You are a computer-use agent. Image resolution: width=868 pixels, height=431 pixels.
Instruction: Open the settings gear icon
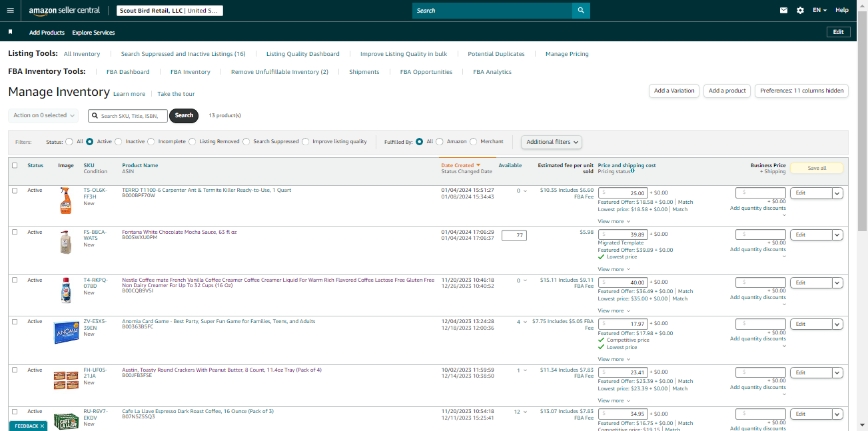tap(801, 10)
